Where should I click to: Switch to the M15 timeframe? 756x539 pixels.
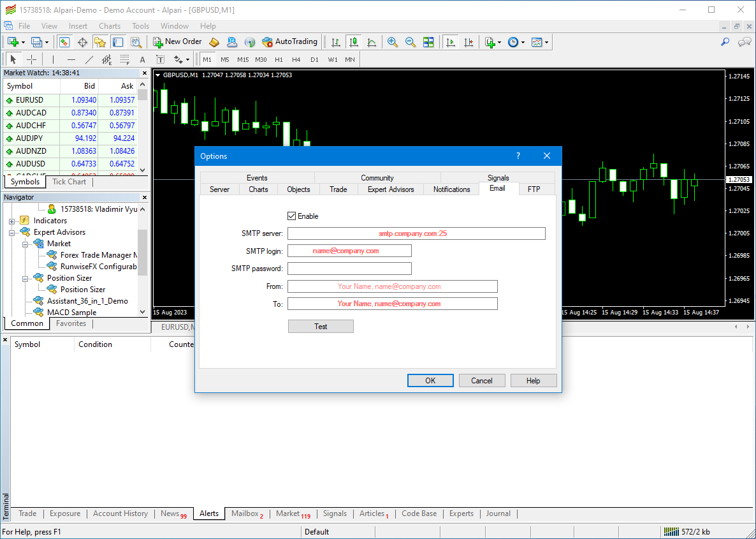243,59
